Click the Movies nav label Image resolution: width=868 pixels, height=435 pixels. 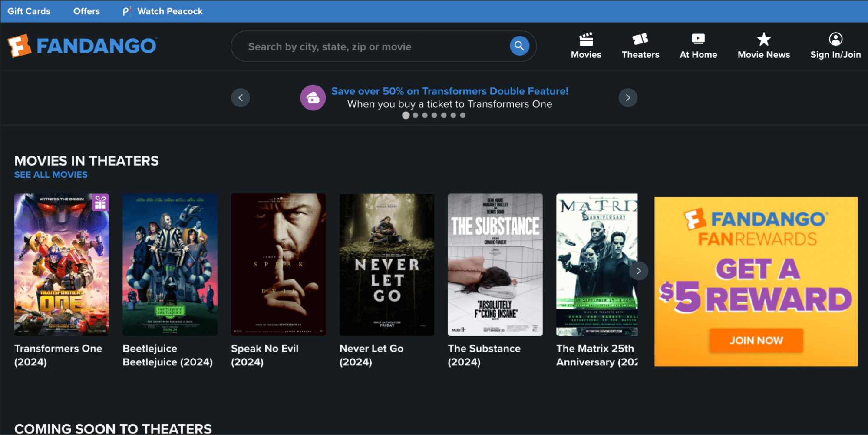pyautogui.click(x=586, y=55)
